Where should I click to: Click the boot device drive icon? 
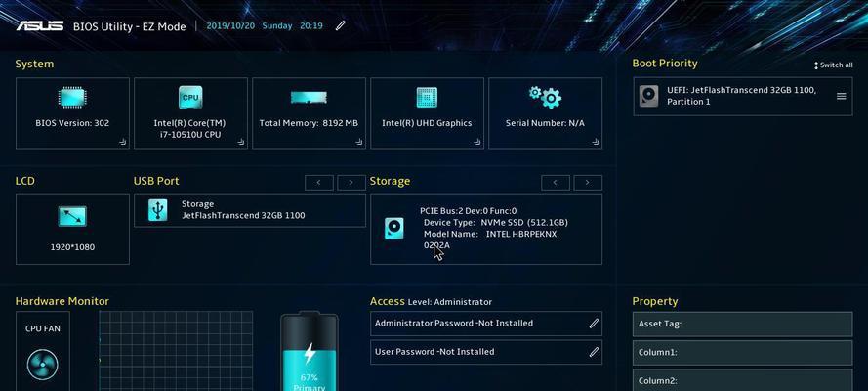(x=648, y=96)
